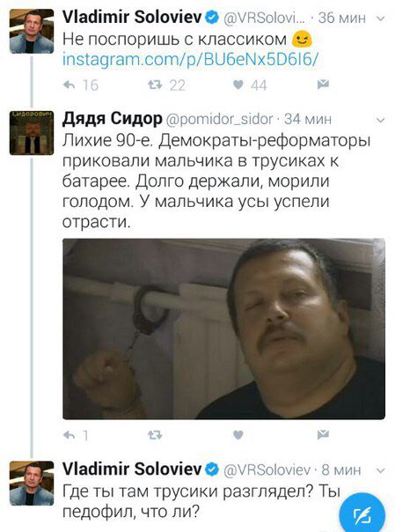Like Дядя Сидор's photo tweet
This screenshot has width=395, height=532.
point(238,434)
